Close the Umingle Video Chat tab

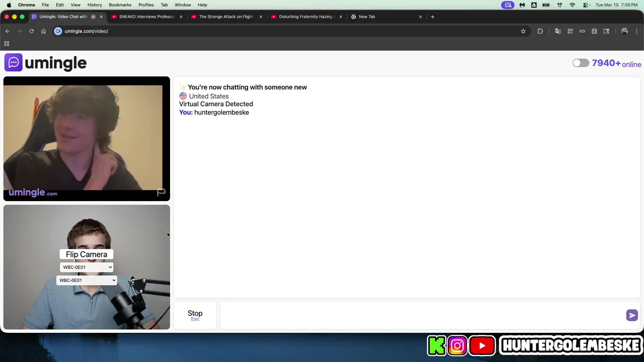[x=101, y=17]
